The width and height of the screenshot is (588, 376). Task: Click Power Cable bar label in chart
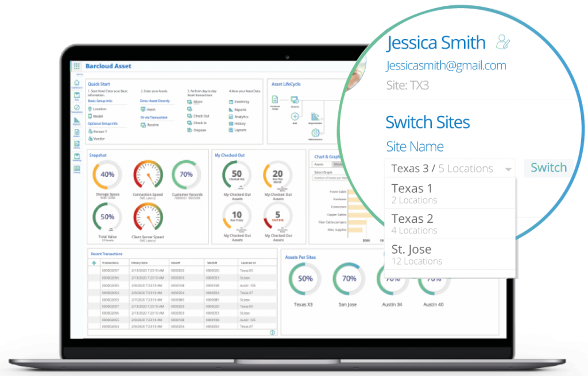[338, 192]
